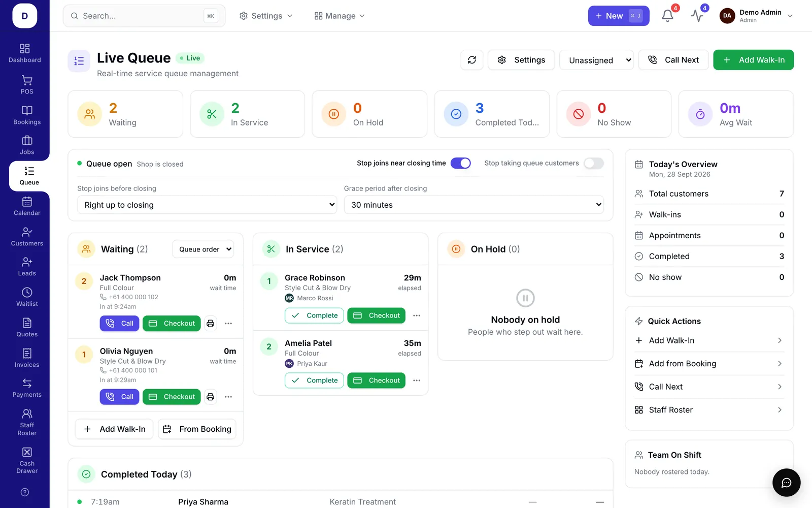Open Cash Drawer in sidebar
Viewport: 812px width, 508px height.
(27, 460)
